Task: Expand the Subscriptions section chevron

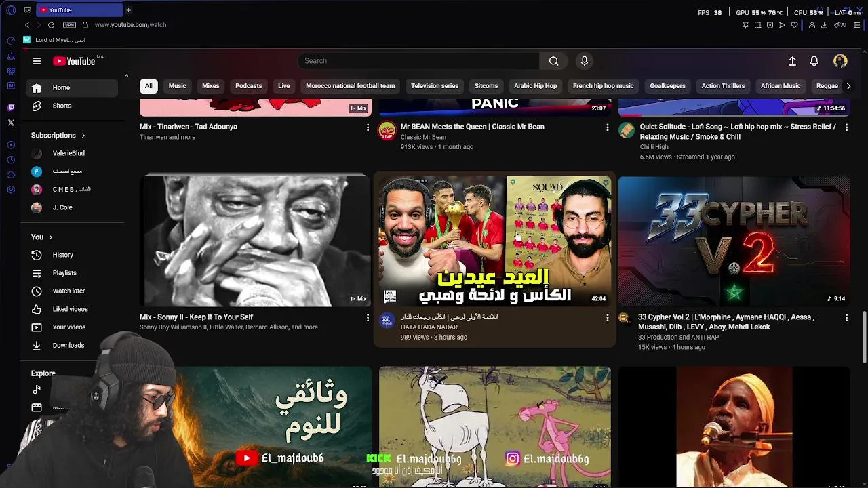Action: click(83, 136)
